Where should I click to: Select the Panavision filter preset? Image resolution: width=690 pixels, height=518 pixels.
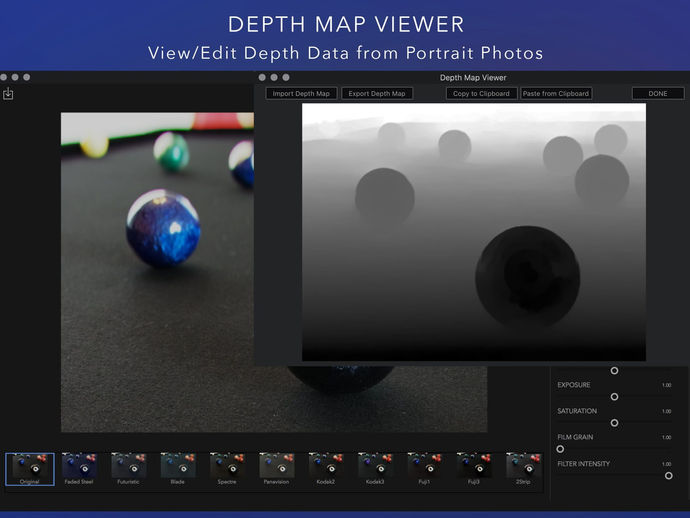click(x=276, y=469)
